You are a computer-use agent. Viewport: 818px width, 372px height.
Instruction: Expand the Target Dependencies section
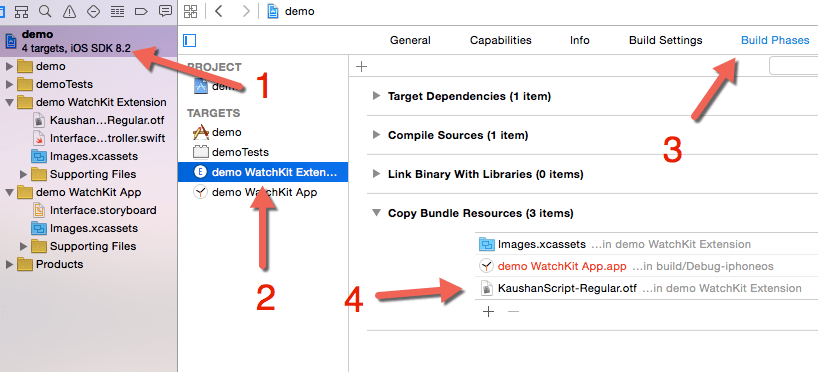click(376, 96)
